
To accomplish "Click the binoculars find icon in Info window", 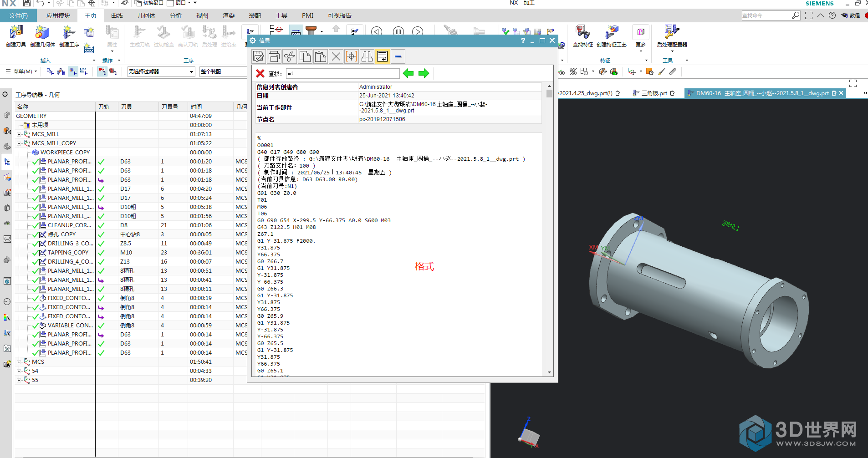I will 367,56.
